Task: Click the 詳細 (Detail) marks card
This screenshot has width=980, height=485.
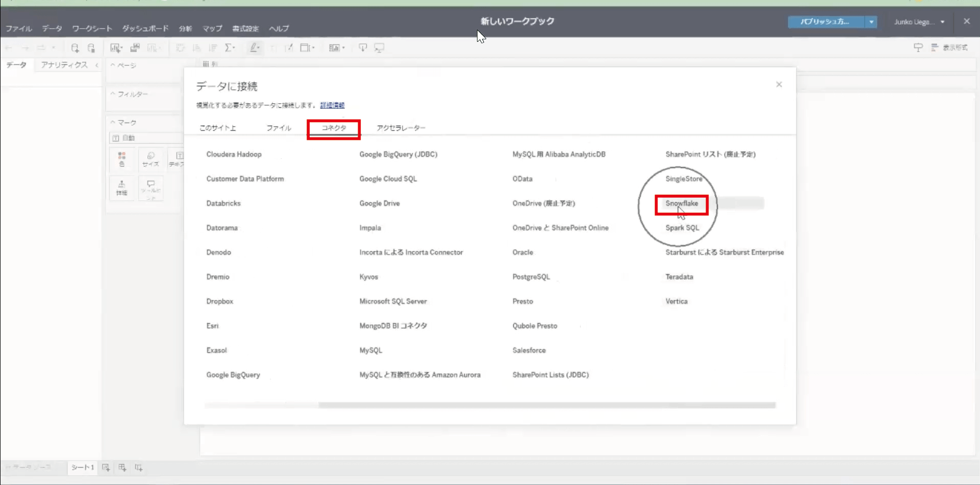Action: tap(121, 188)
